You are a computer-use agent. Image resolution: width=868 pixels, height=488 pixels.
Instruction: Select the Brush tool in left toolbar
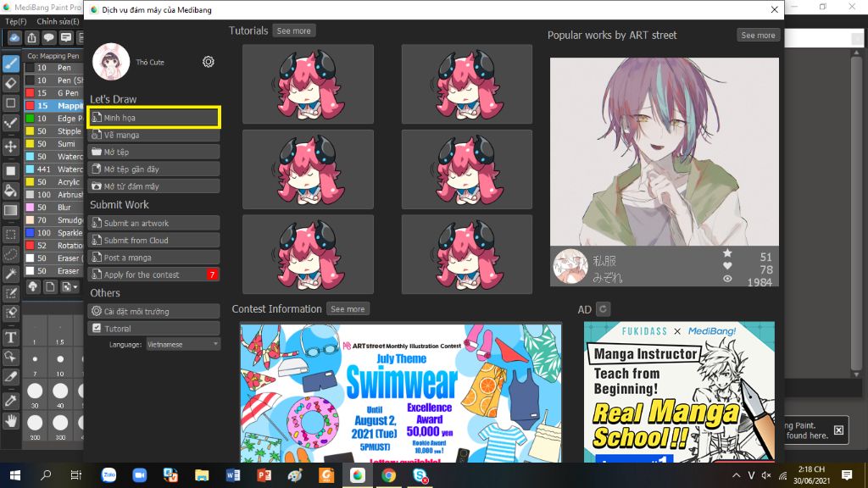pyautogui.click(x=10, y=64)
